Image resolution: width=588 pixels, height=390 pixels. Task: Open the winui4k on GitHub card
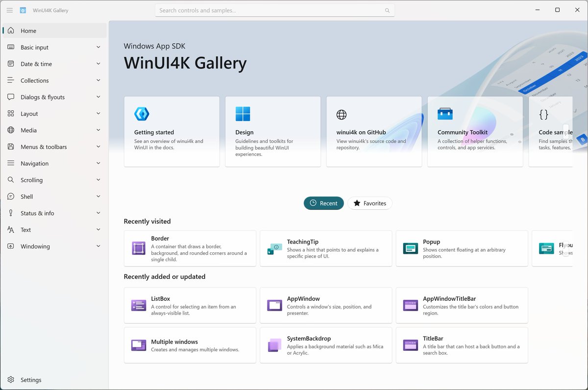[x=374, y=131]
